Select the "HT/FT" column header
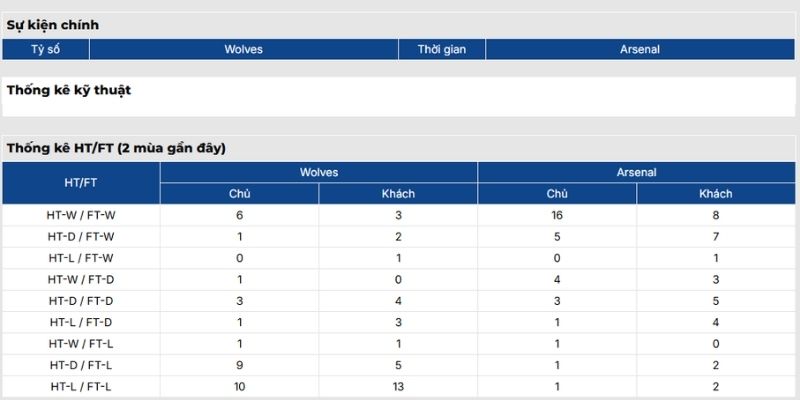Viewport: 800px width, 400px height. [x=80, y=183]
